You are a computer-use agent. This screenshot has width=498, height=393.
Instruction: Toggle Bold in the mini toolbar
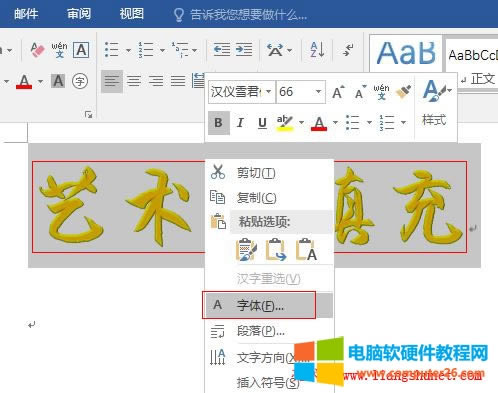(219, 123)
